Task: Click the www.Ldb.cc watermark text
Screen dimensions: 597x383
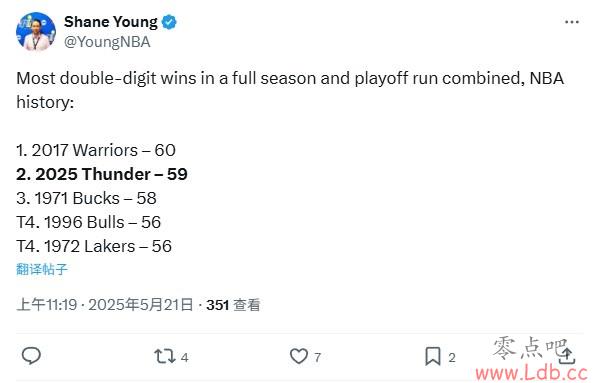Action: click(532, 373)
